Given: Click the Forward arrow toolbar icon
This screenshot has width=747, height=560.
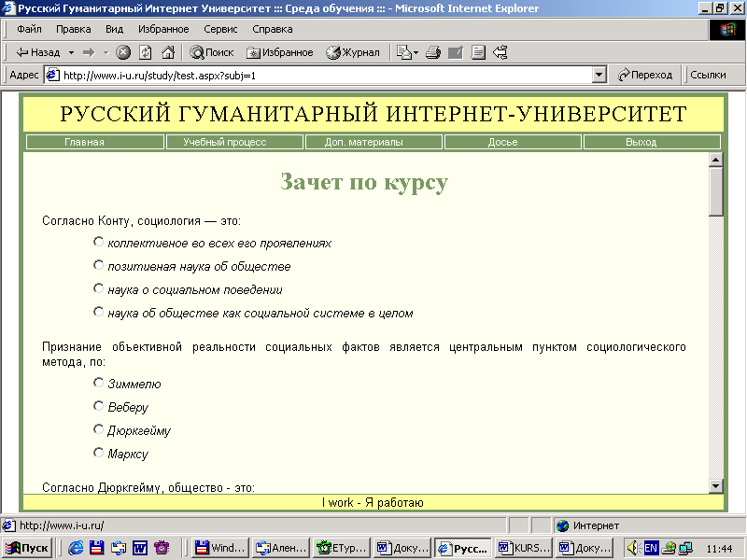Looking at the screenshot, I should point(89,52).
